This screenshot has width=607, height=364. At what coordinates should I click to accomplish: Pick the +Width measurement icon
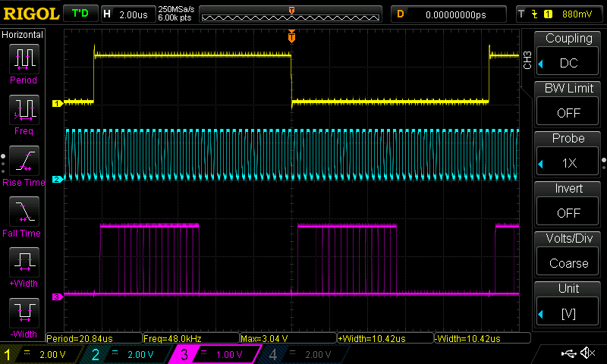click(23, 262)
